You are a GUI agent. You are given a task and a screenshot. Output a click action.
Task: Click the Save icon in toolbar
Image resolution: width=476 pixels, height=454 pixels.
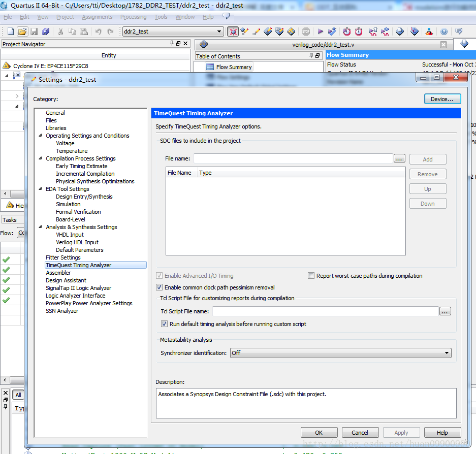click(x=34, y=31)
